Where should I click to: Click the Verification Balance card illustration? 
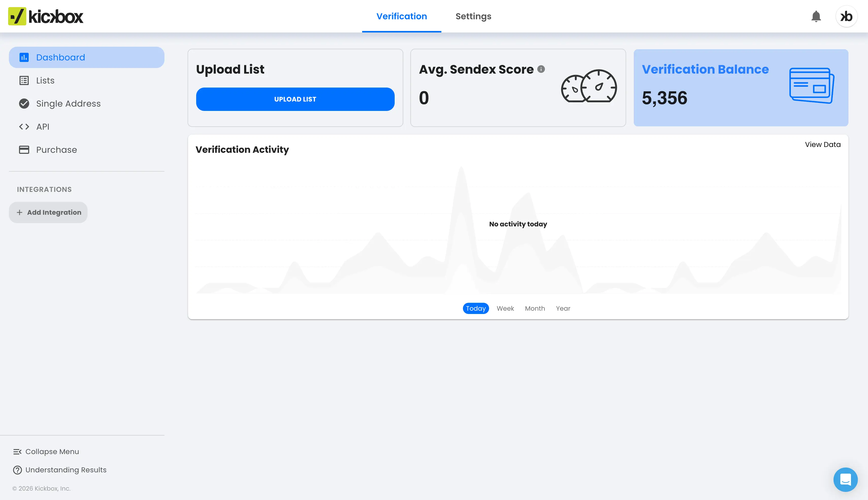coord(812,86)
